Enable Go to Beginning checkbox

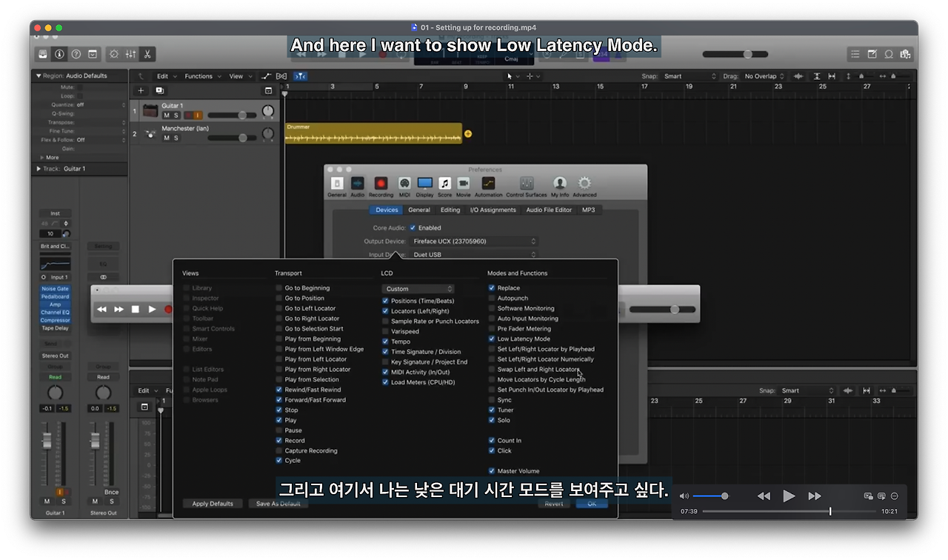click(x=279, y=288)
